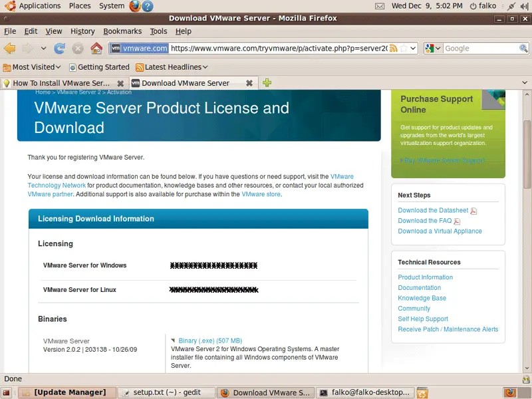Screen dimensions: 532x399
Task: Click the forward navigation arrow
Action: click(x=27, y=49)
